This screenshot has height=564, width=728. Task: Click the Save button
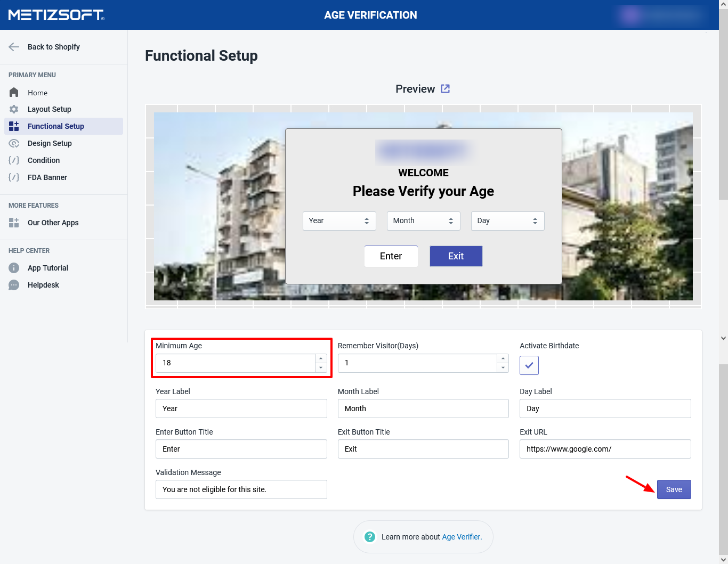tap(674, 489)
